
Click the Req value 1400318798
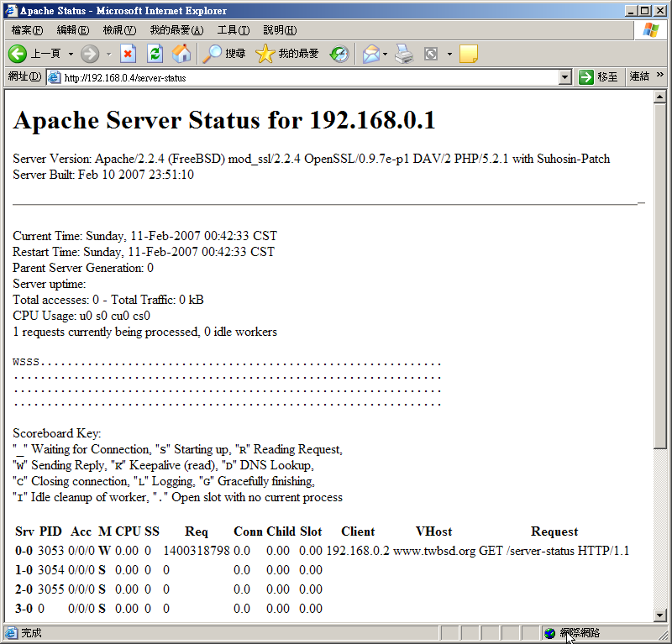click(197, 551)
